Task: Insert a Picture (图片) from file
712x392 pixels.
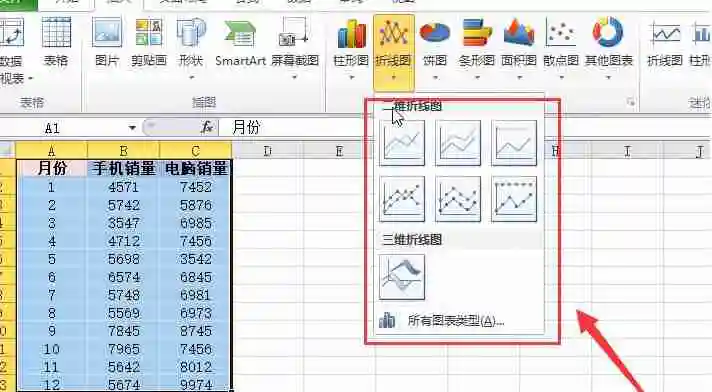Action: click(x=107, y=42)
